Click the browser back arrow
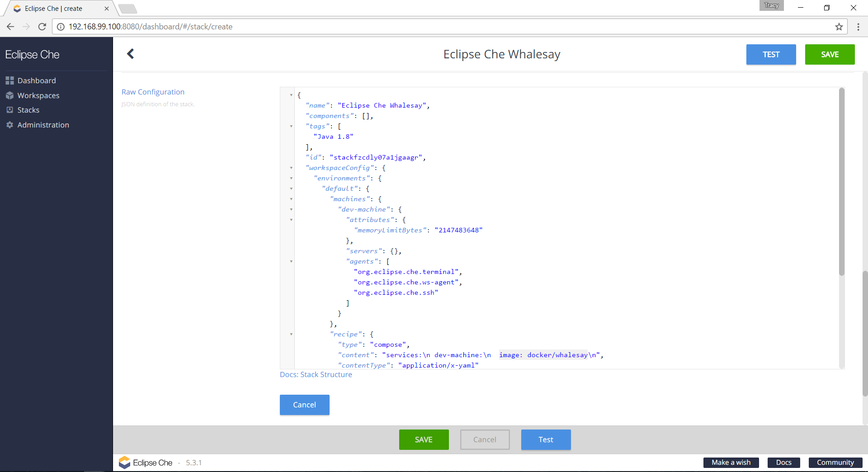This screenshot has height=472, width=868. tap(10, 27)
